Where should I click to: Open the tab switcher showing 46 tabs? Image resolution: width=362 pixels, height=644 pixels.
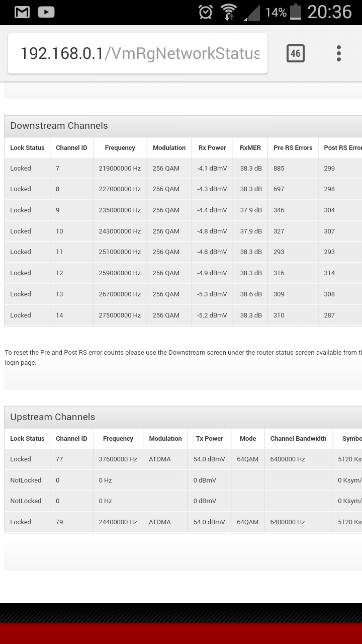[x=296, y=53]
